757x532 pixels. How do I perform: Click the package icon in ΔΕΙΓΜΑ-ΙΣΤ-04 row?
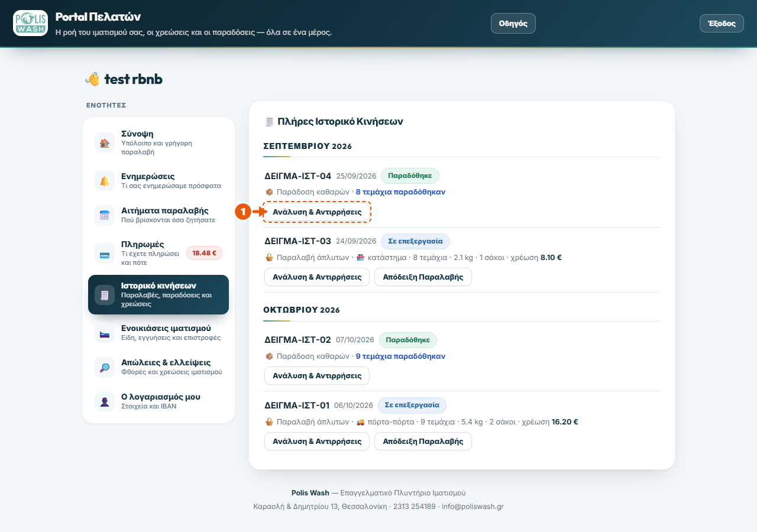point(269,192)
